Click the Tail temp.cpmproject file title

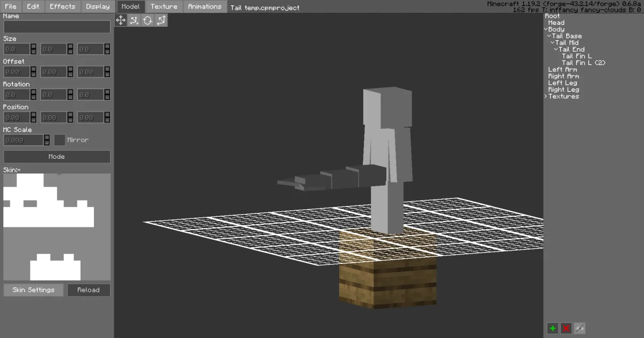265,8
